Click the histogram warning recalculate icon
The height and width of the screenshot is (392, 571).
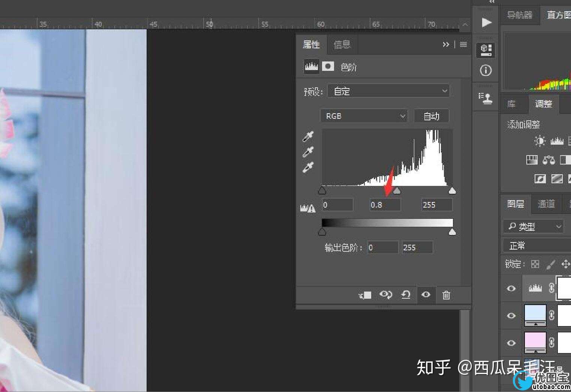[308, 208]
